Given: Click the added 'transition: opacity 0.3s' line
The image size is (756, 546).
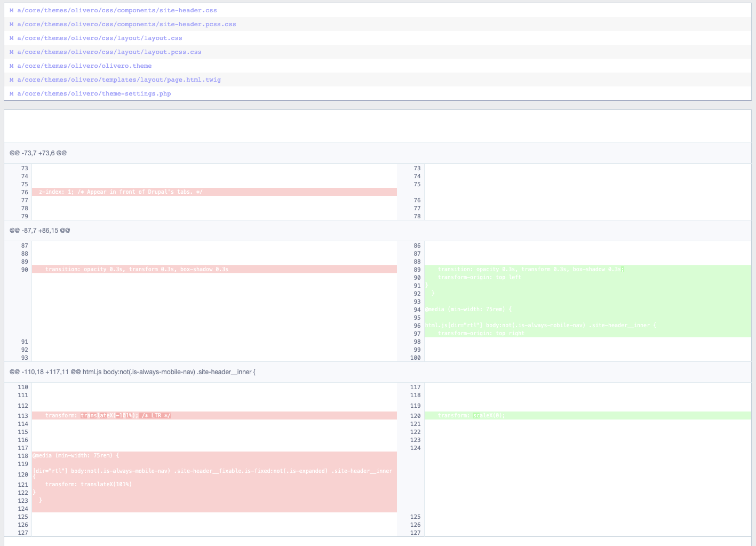Looking at the screenshot, I should click(588, 269).
